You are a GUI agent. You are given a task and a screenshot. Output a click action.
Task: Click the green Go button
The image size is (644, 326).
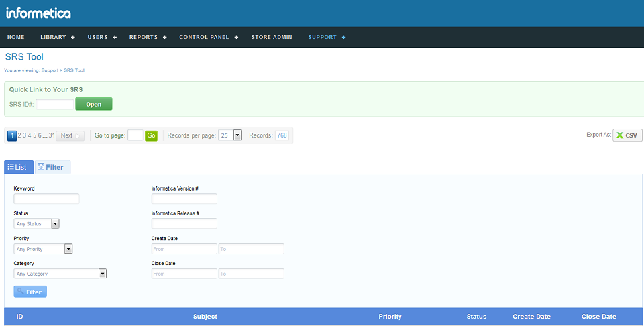[151, 135]
